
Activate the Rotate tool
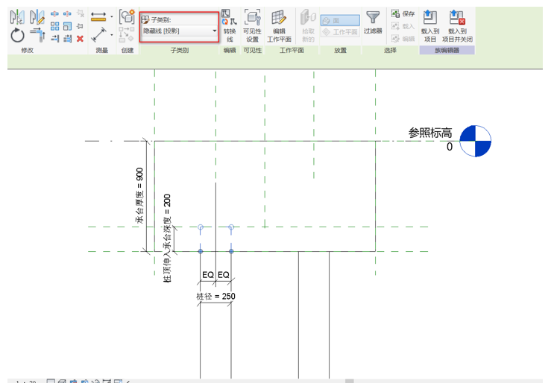[17, 36]
